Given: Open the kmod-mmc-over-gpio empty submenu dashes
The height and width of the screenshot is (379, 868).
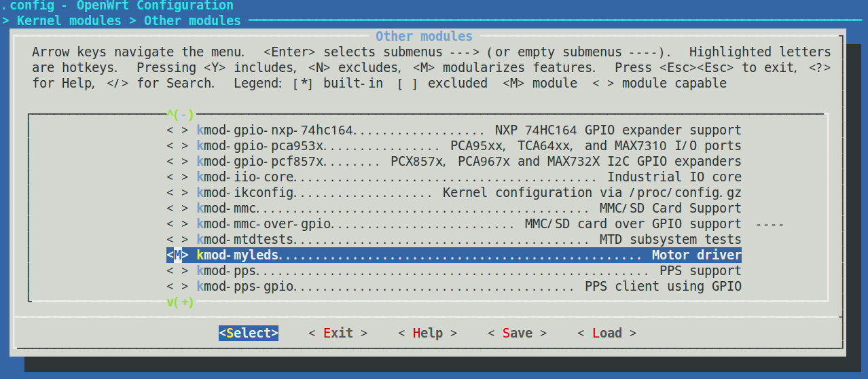Looking at the screenshot, I should 770,224.
